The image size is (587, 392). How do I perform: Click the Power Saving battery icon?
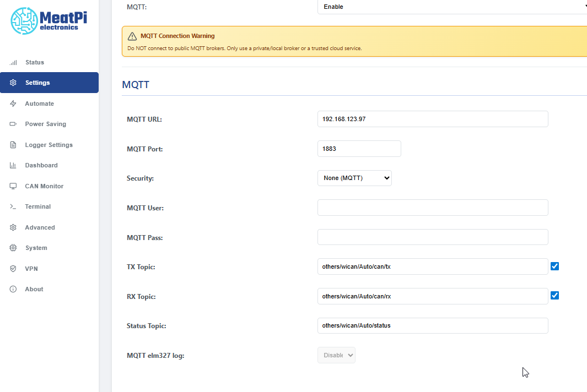pyautogui.click(x=13, y=124)
